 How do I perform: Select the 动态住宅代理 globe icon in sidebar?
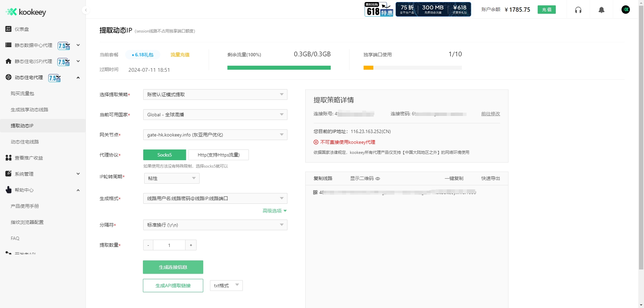pos(8,77)
